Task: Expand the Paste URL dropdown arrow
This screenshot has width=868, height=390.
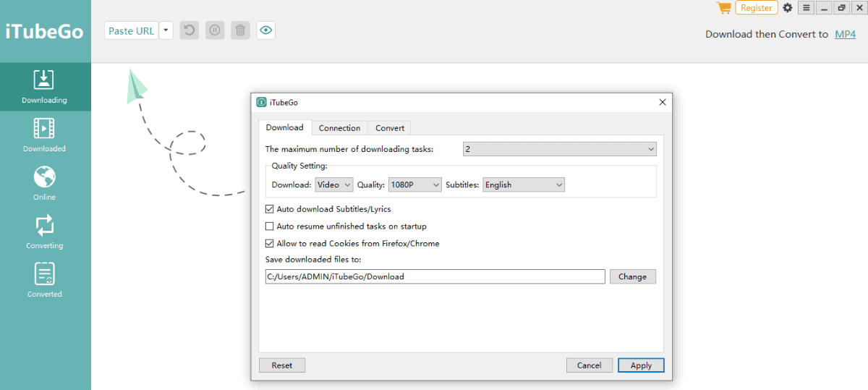Action: (166, 30)
